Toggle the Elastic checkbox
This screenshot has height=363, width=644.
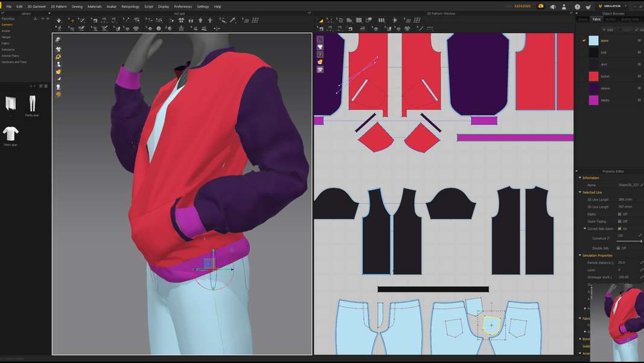click(619, 214)
